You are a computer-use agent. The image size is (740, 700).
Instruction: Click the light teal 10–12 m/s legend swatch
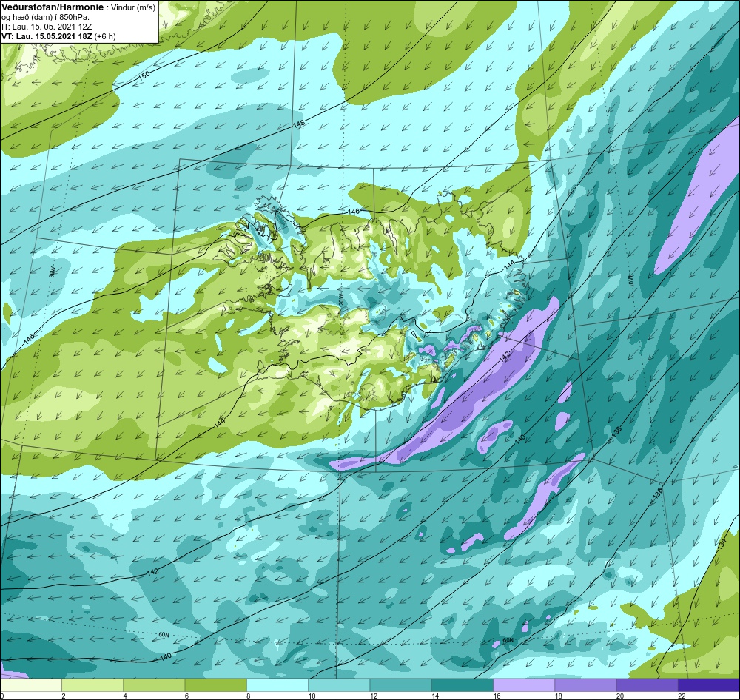tap(339, 685)
